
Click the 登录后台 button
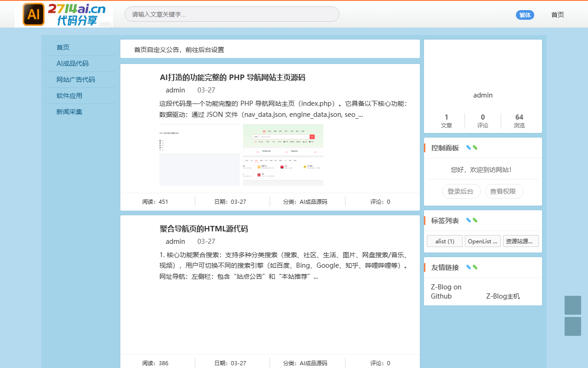(x=461, y=191)
